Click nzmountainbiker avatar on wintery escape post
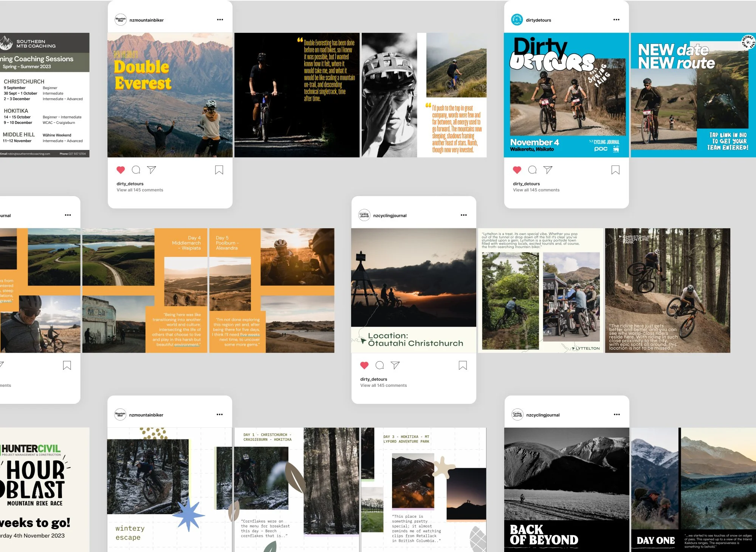This screenshot has height=552, width=756. click(120, 414)
